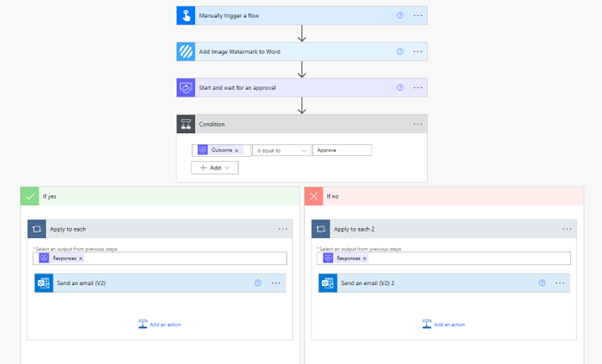Click the red X icon of If no
The height and width of the screenshot is (364, 602).
tap(314, 196)
